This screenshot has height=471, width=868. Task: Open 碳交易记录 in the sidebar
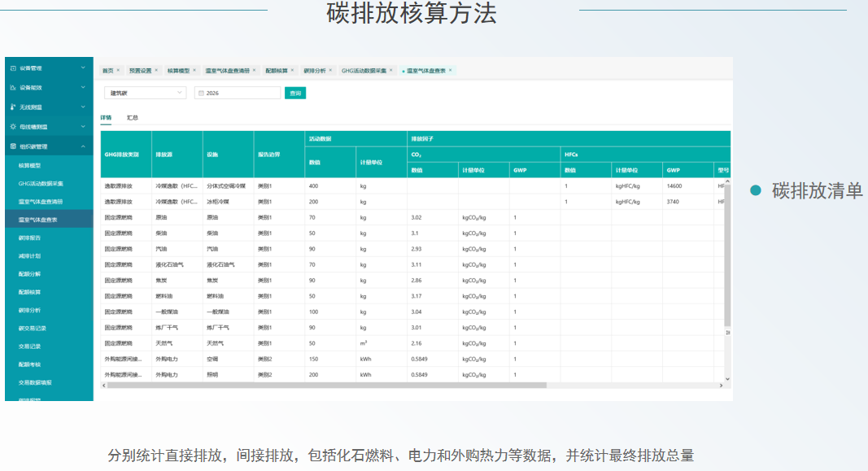pyautogui.click(x=49, y=328)
